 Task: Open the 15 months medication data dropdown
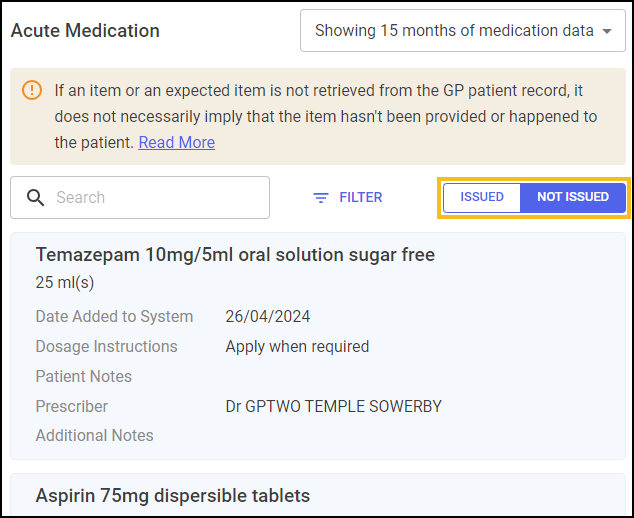tap(463, 31)
